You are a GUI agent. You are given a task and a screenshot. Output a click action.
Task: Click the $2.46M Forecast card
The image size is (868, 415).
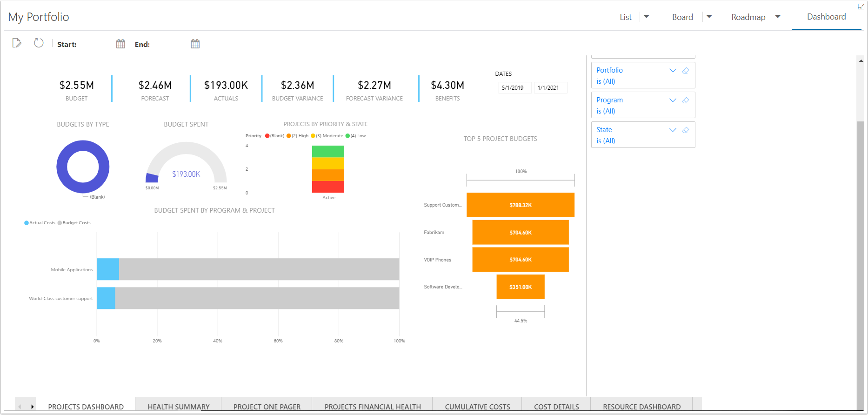coord(155,90)
